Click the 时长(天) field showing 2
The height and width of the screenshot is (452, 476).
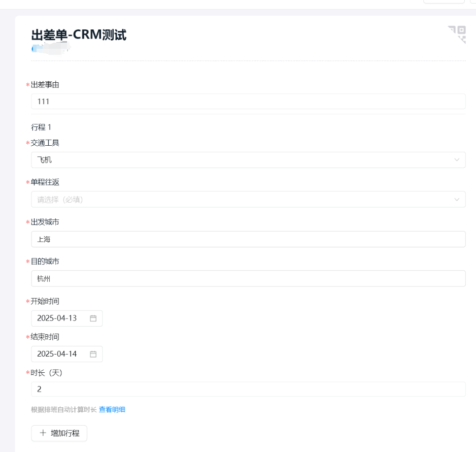coord(248,389)
